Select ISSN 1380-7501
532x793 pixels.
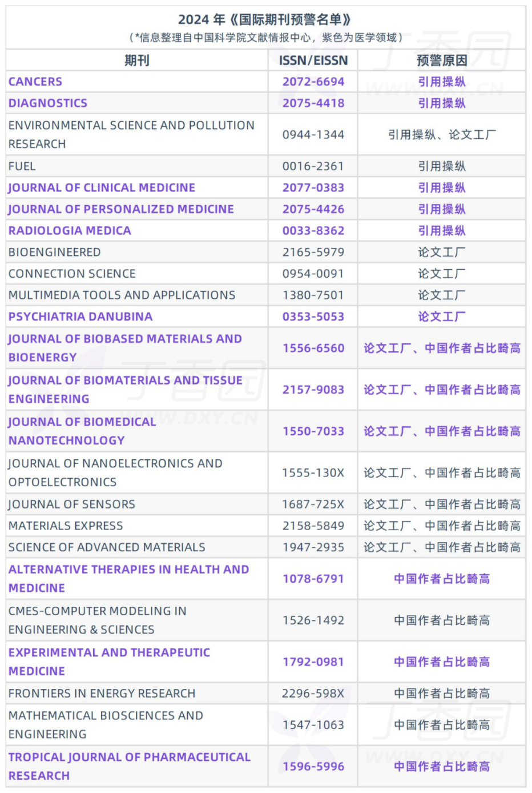313,295
